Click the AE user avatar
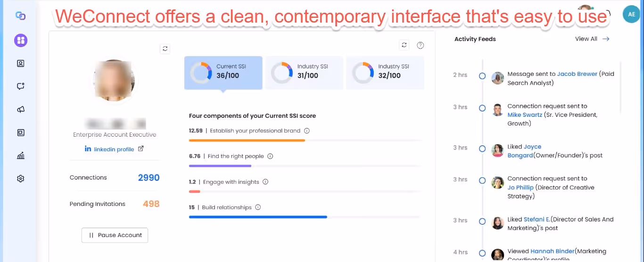This screenshot has width=644, height=262. [x=631, y=15]
